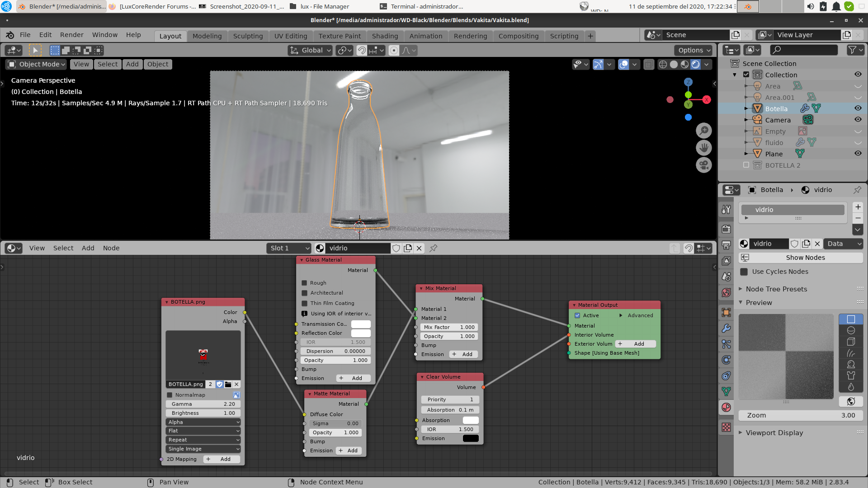Click the Options button in viewport header
868x488 pixels.
pos(694,50)
